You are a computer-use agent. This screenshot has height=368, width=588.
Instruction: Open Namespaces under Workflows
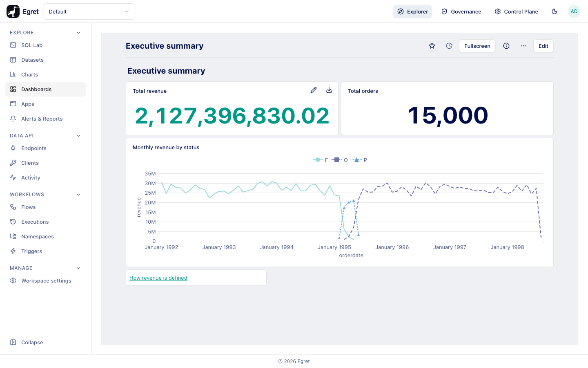[45, 236]
